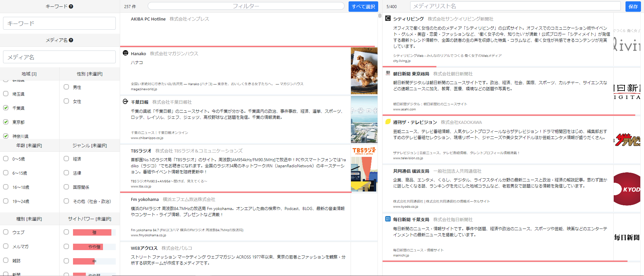Click the 週刊ザ・テレビジョン yellow favicon

click(x=388, y=122)
